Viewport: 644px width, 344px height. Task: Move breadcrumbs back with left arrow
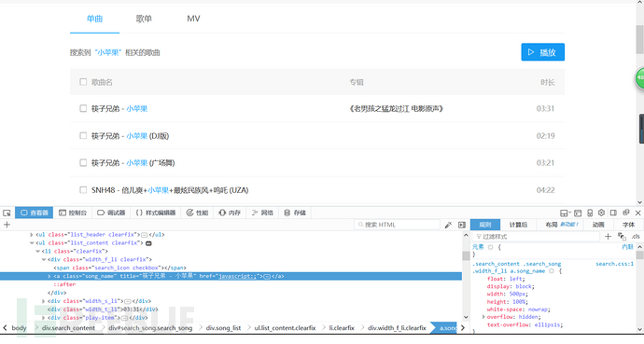5,328
